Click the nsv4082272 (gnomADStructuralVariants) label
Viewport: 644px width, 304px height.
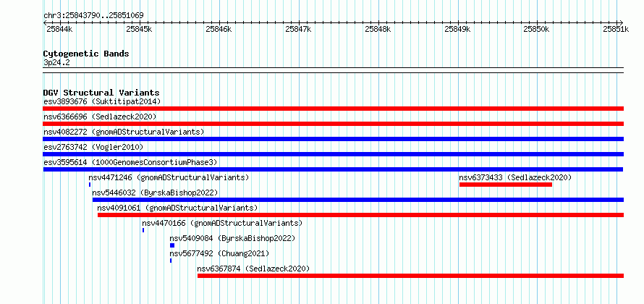[124, 132]
